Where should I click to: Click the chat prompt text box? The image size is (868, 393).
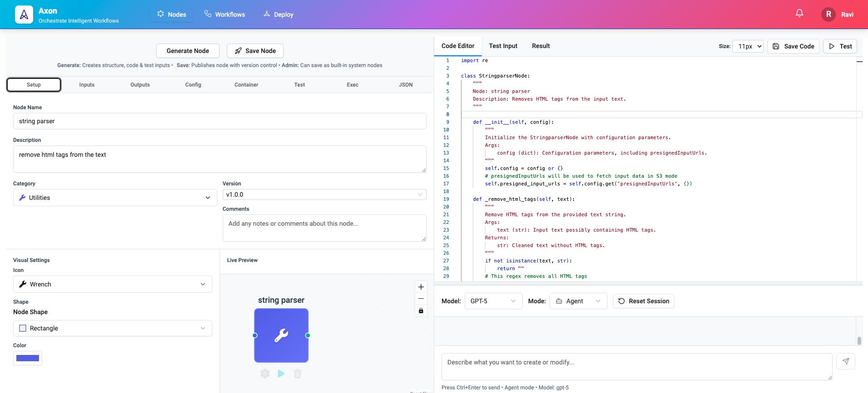coord(637,367)
